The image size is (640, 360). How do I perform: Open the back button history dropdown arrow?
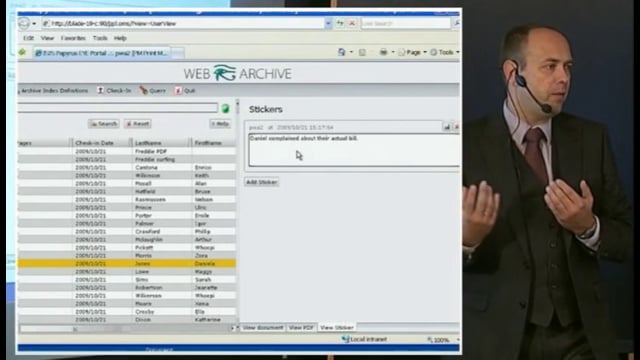tap(34, 24)
